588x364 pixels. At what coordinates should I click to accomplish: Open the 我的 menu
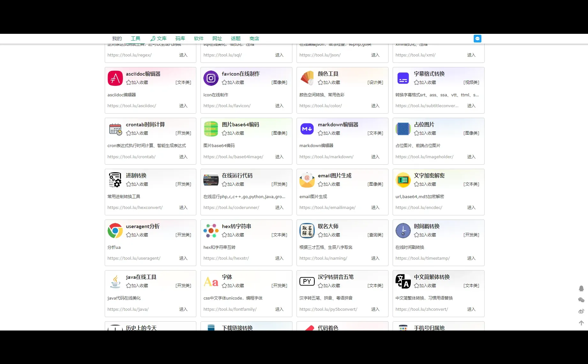[117, 39]
